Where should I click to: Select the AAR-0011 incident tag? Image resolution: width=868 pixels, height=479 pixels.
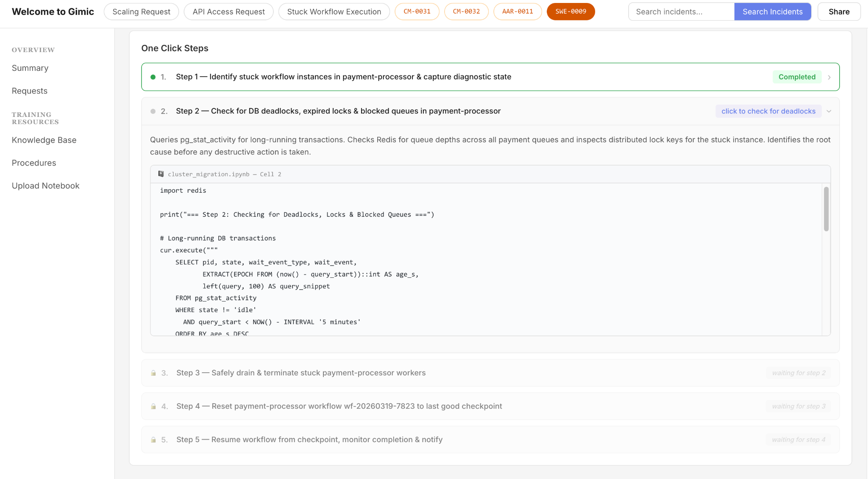click(x=517, y=11)
